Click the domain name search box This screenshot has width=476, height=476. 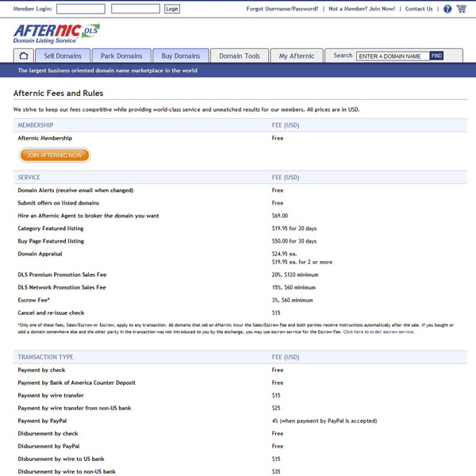(393, 56)
